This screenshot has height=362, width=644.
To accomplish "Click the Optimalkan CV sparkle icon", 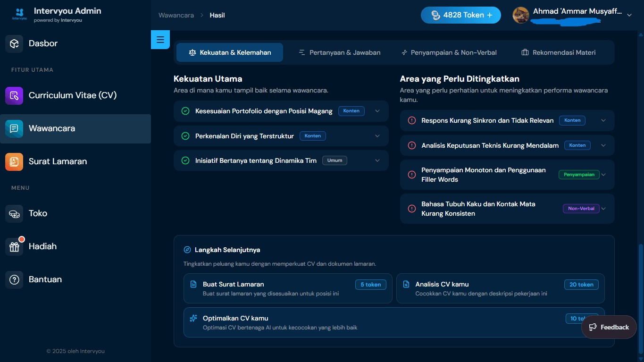I will (x=193, y=318).
